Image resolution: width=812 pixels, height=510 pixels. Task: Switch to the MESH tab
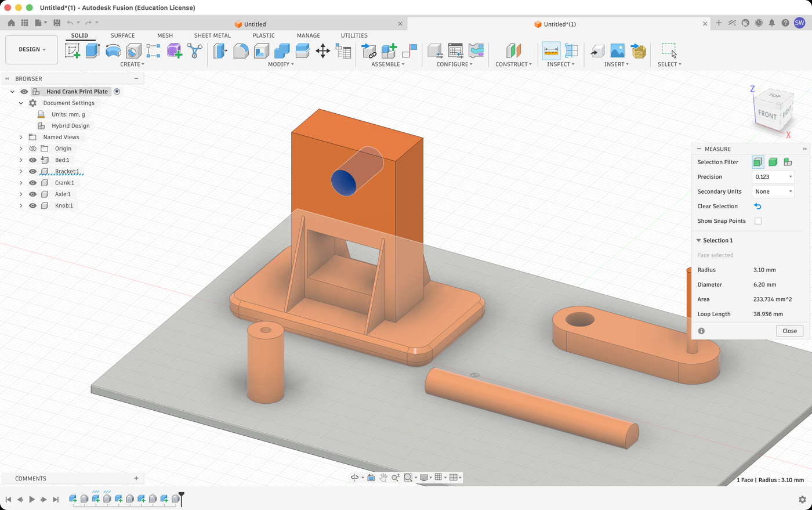point(165,35)
